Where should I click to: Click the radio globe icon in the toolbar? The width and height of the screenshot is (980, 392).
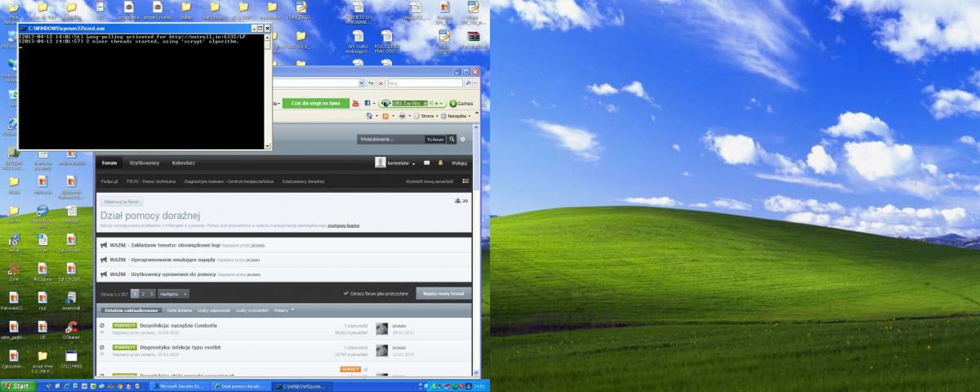tap(385, 103)
